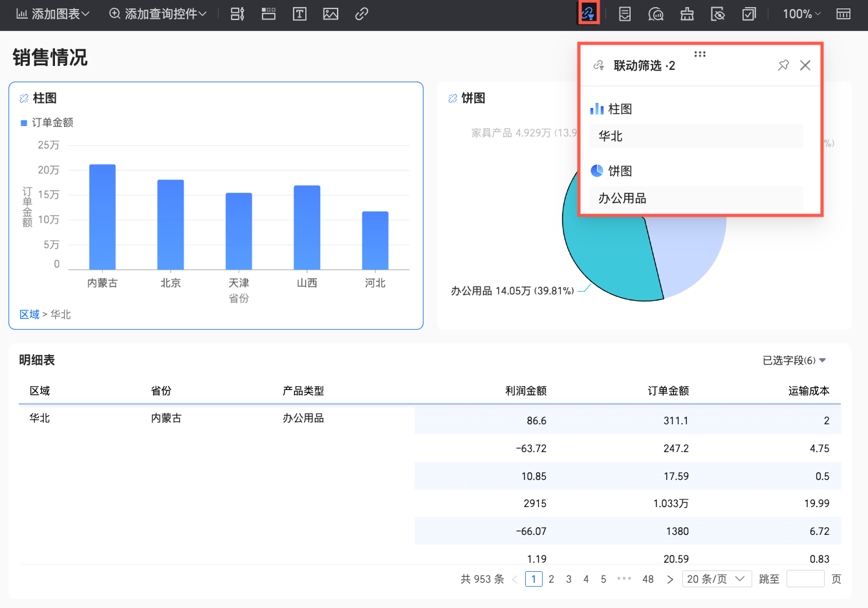Click the link icon beside 联动筛选 title
The width and height of the screenshot is (868, 608).
click(599, 65)
